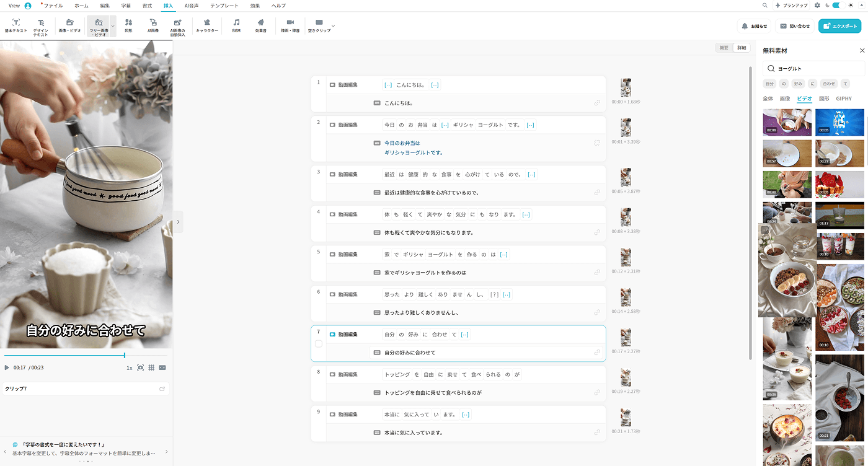Click the 効果音 sound effect icon
The image size is (868, 466).
(x=260, y=25)
